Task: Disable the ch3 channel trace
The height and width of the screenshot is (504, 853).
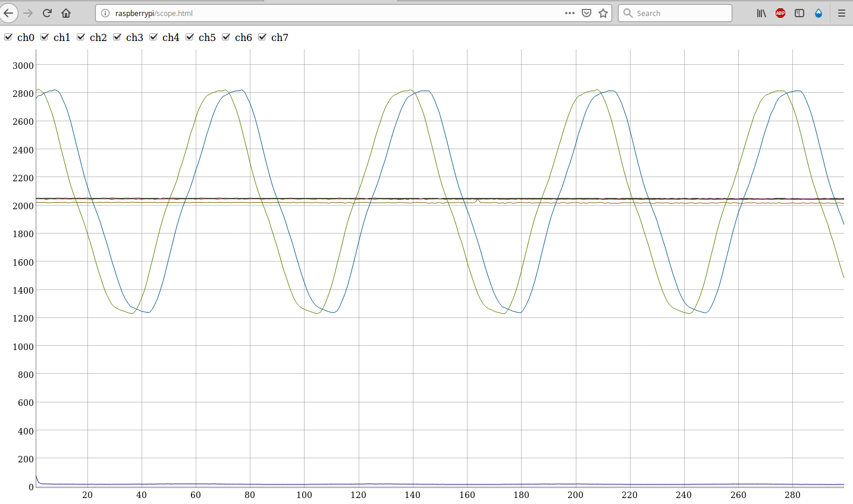Action: pyautogui.click(x=117, y=37)
